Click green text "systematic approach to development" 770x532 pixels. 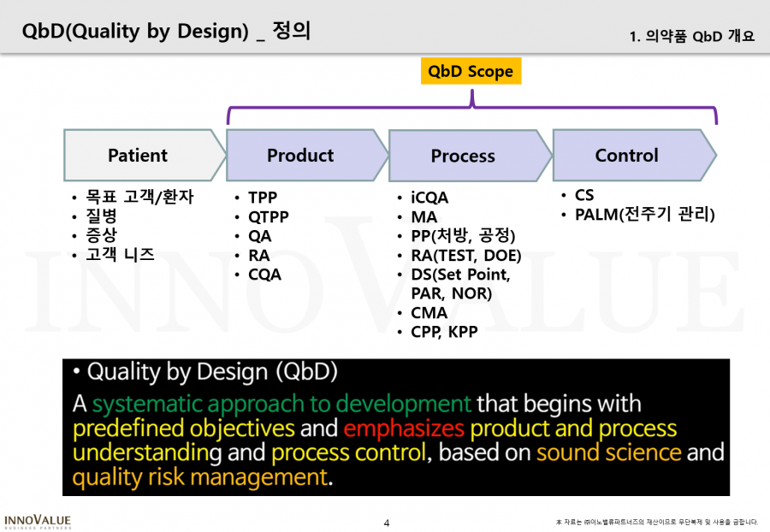click(281, 404)
